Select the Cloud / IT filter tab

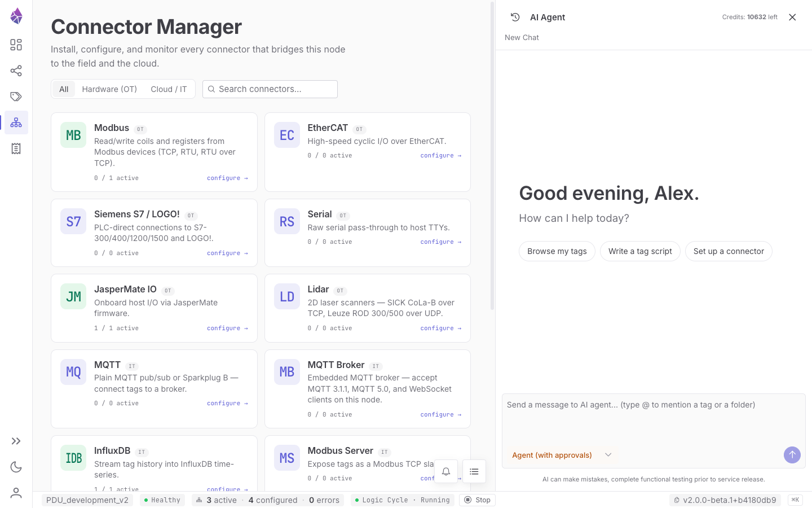[x=169, y=89]
